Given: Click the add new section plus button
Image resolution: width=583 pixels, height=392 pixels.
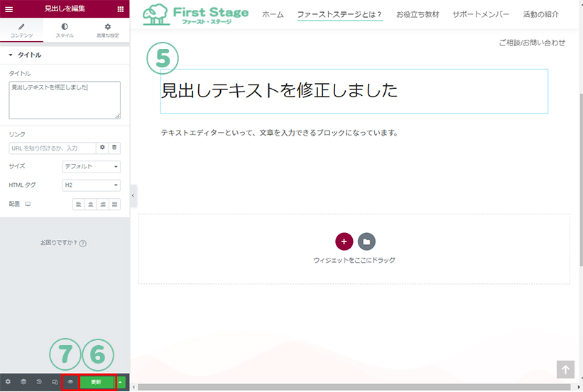Looking at the screenshot, I should (x=344, y=241).
